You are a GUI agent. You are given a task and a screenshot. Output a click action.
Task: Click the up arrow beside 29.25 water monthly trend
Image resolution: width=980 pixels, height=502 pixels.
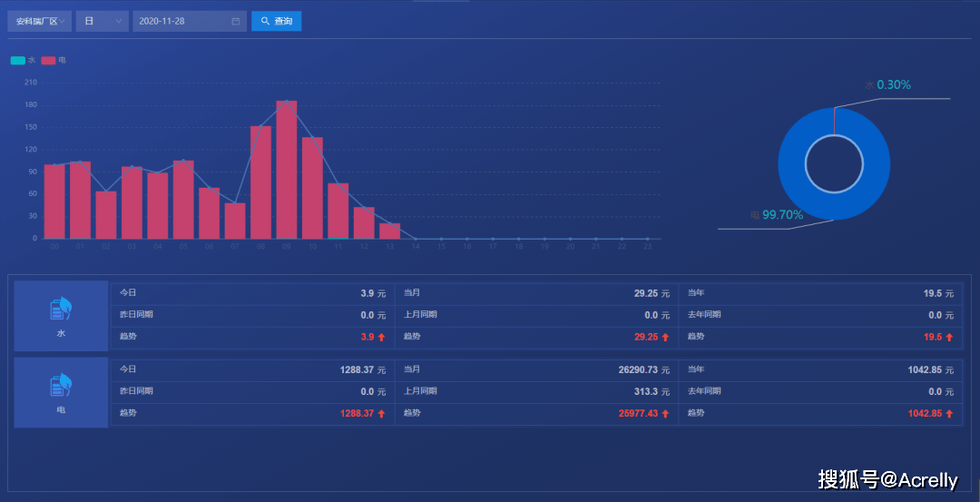(x=665, y=337)
